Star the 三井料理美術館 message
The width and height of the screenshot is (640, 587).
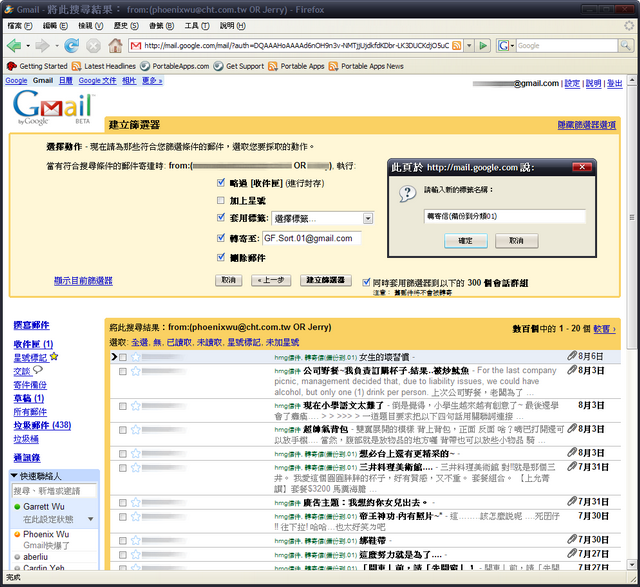136,468
